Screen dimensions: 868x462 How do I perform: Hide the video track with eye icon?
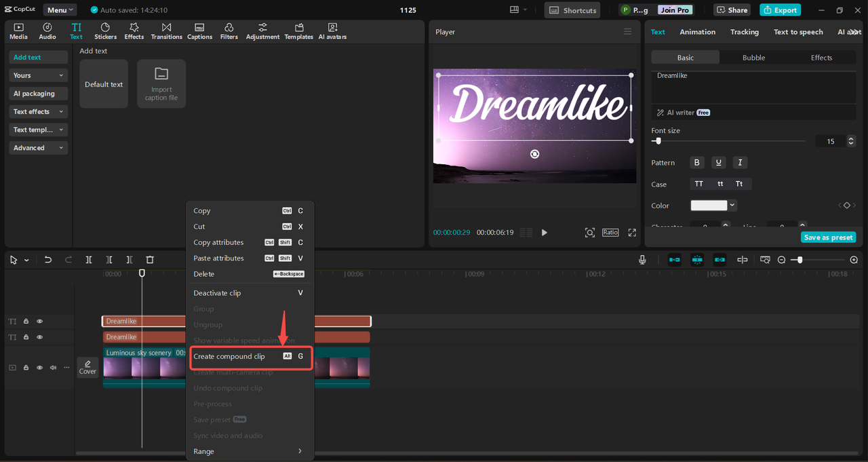click(x=39, y=367)
